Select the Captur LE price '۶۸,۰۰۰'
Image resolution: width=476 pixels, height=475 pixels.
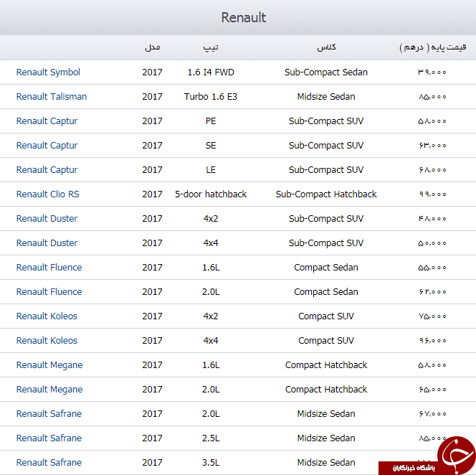point(432,169)
